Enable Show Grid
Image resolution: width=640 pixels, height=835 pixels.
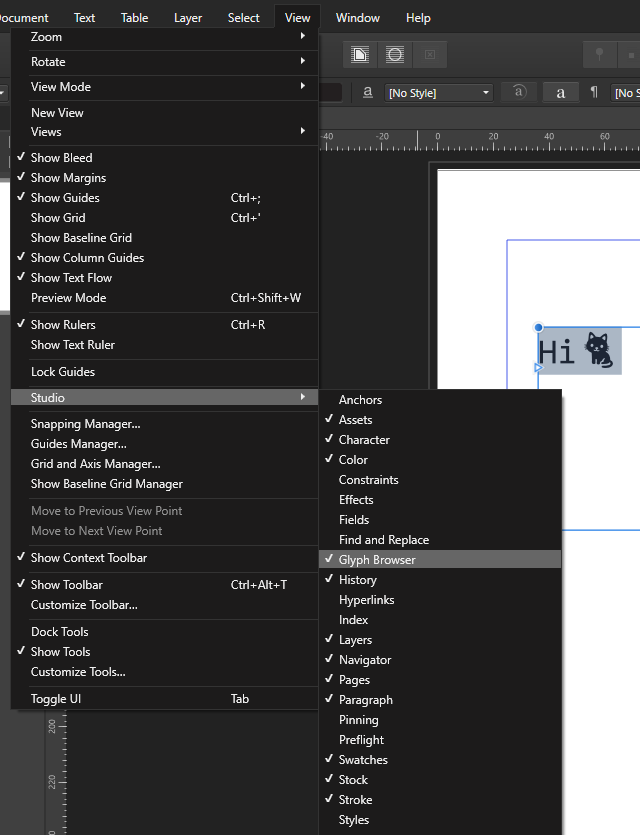click(x=165, y=218)
